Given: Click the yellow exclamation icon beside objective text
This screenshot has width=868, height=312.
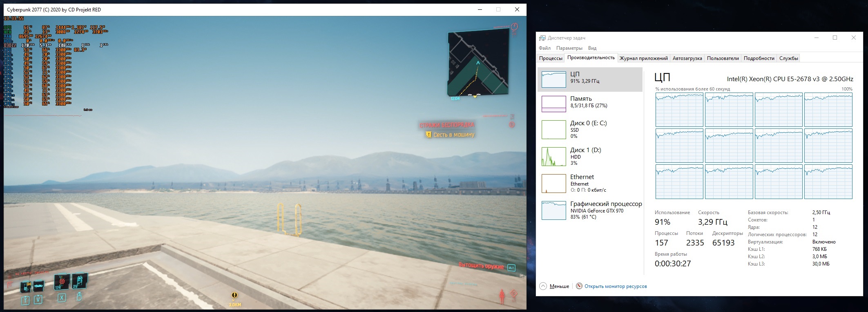Looking at the screenshot, I should pos(428,135).
